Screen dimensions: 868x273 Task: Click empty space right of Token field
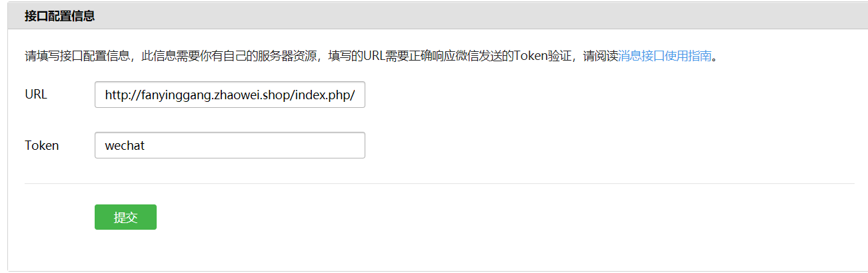pos(600,145)
